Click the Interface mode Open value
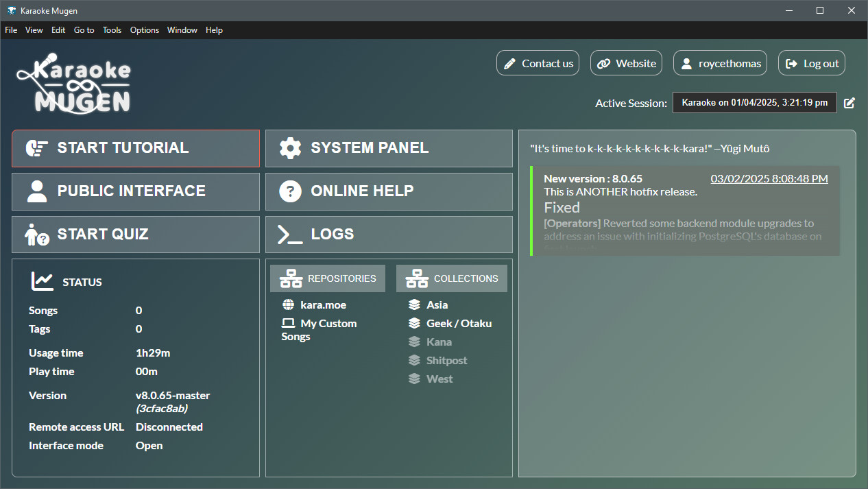 (x=149, y=445)
